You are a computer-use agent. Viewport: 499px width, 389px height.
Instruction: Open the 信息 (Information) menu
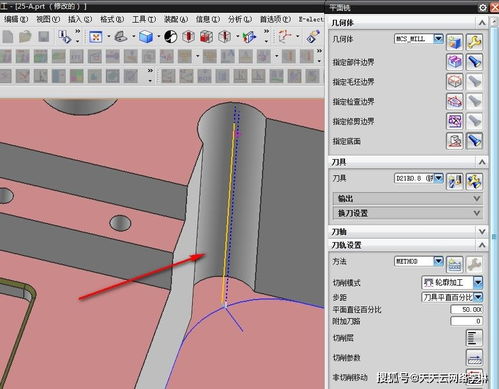[x=208, y=19]
